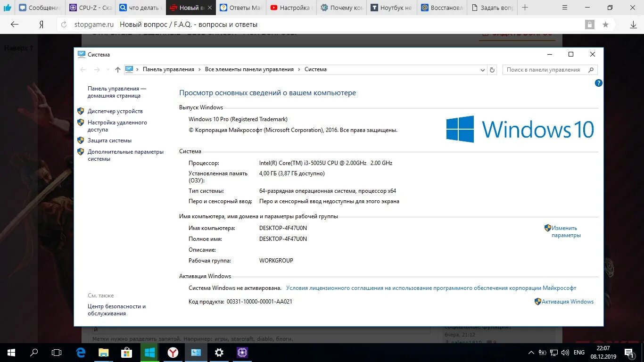Switch to the Ответы Mail browser tab
The width and height of the screenshot is (644, 362).
click(x=241, y=8)
